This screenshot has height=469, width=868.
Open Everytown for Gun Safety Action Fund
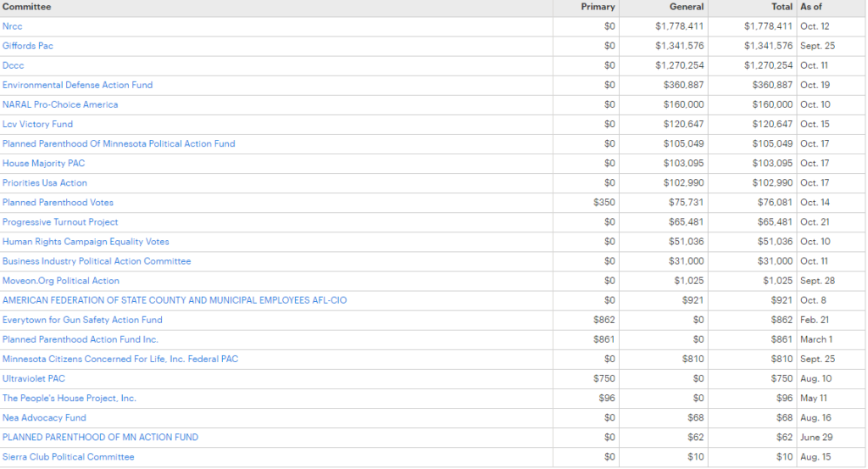(x=82, y=320)
